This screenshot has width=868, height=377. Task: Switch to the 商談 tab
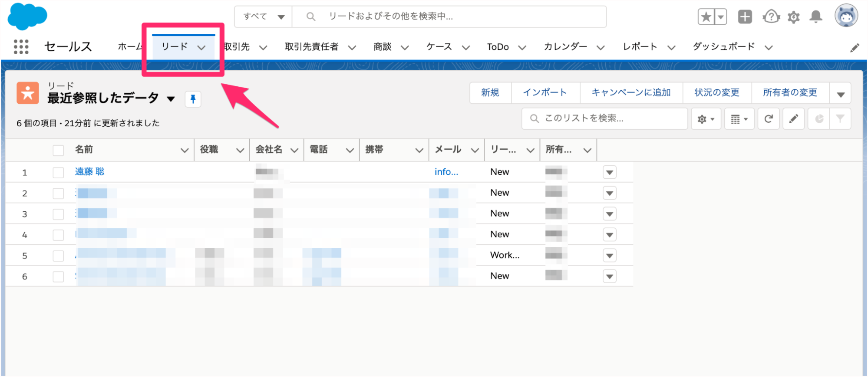(383, 47)
